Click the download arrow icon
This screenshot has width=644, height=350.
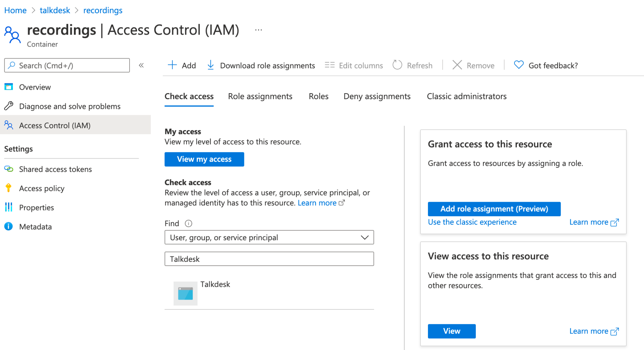(211, 65)
